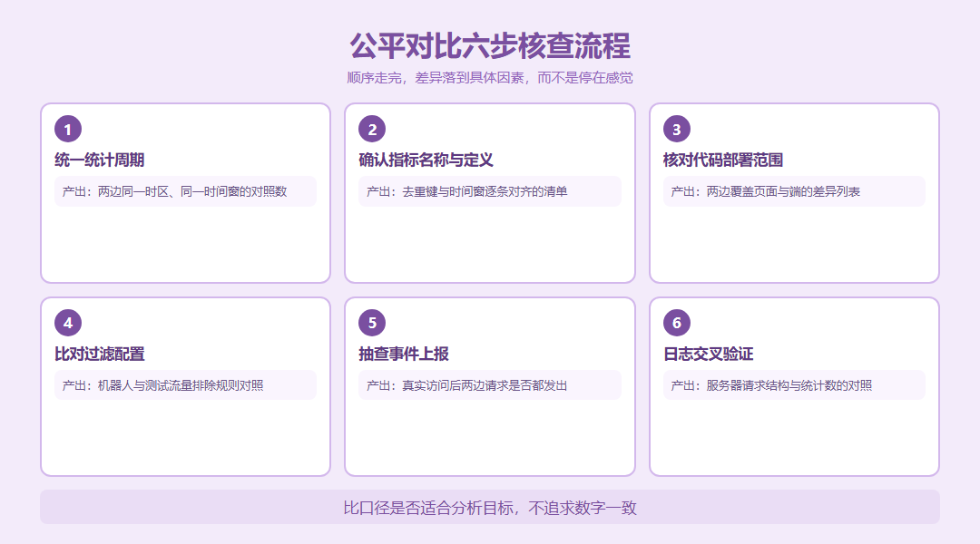Click the output text 两边覆盖页面与端的差异列表
Image resolution: width=980 pixels, height=544 pixels.
783,191
